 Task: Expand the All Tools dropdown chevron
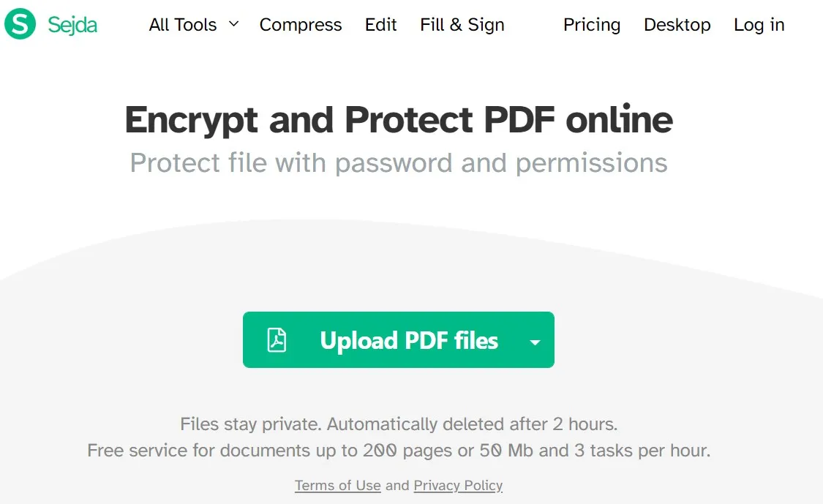233,24
